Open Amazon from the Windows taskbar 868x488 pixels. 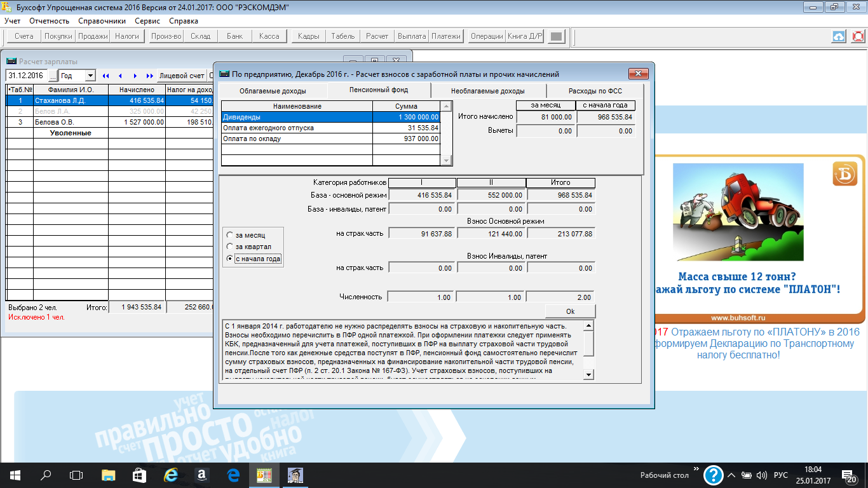200,475
